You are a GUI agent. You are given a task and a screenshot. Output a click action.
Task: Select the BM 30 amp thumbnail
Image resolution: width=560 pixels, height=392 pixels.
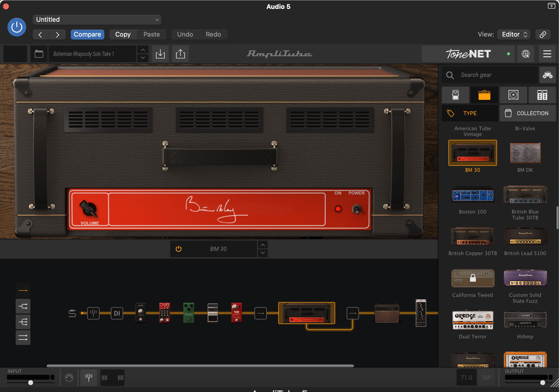pos(473,153)
